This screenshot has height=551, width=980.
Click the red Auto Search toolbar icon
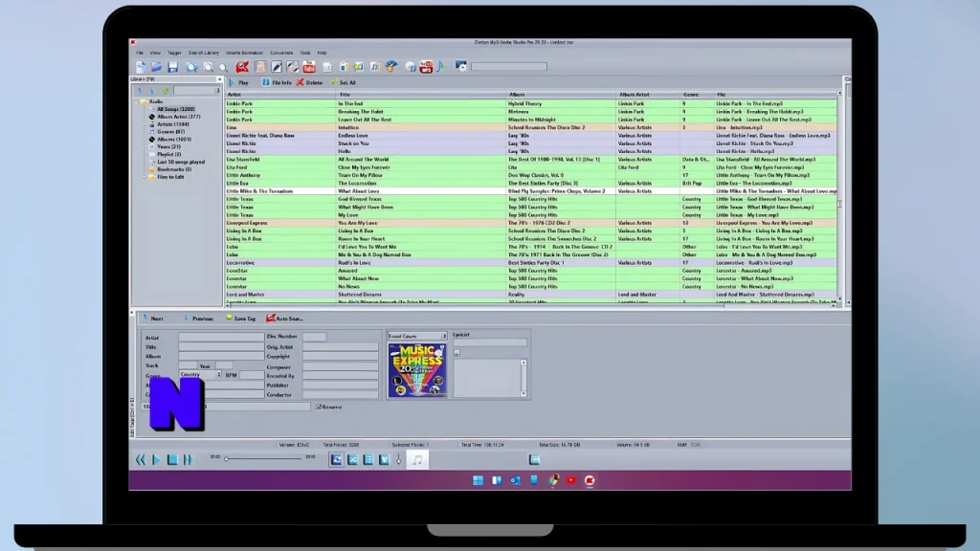point(242,67)
